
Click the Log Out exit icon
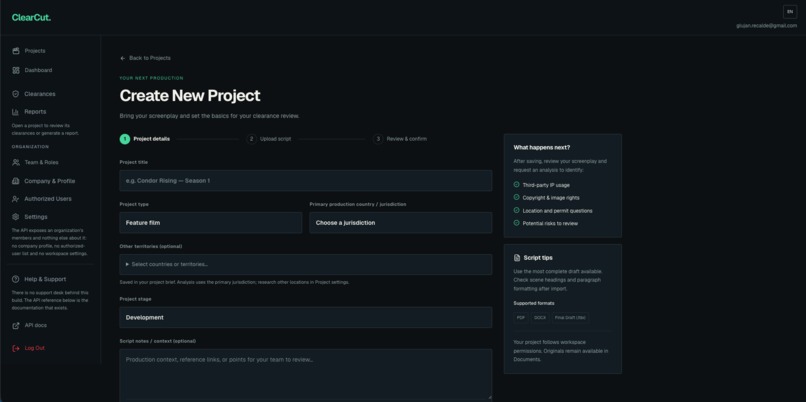pyautogui.click(x=16, y=348)
